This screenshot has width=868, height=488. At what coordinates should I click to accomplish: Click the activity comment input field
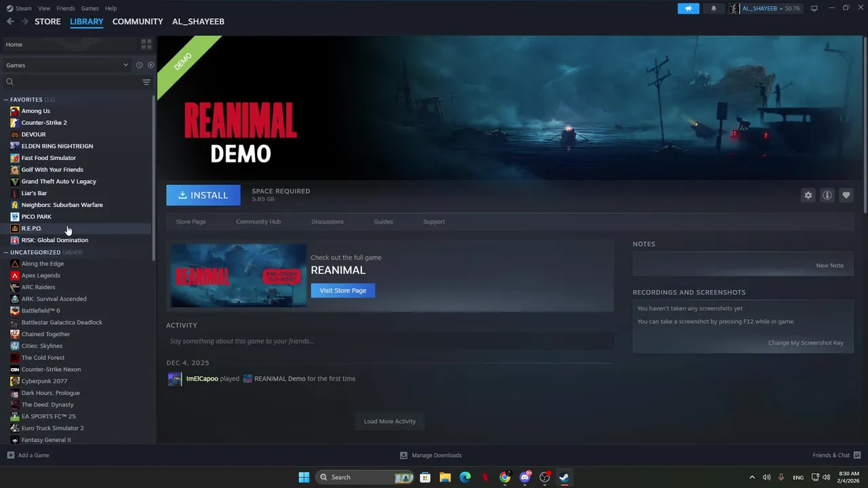pos(390,341)
